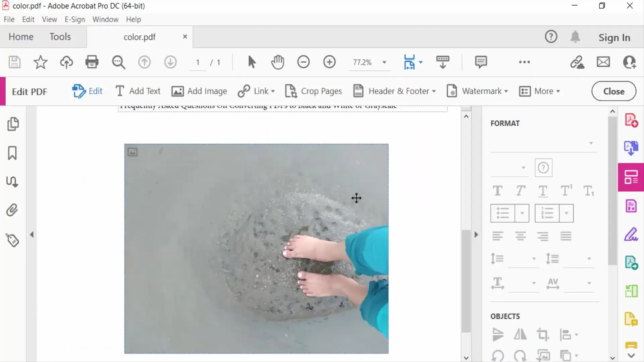
Task: Select the Hand tool
Action: tap(277, 62)
